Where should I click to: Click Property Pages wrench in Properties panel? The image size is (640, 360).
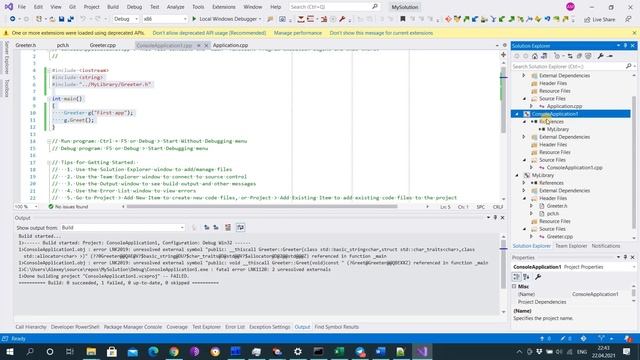538,277
